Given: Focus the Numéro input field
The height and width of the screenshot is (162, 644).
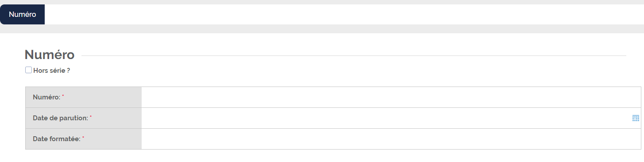Looking at the screenshot, I should (x=391, y=97).
